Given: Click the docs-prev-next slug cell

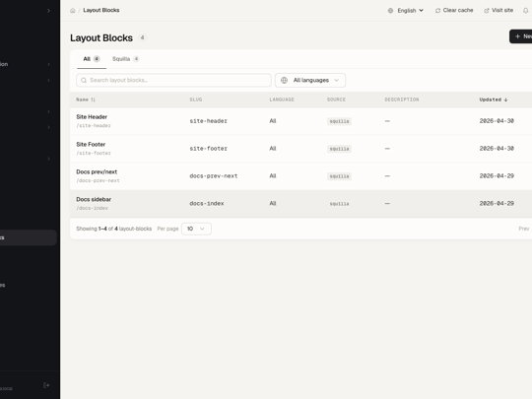Looking at the screenshot, I should (214, 176).
